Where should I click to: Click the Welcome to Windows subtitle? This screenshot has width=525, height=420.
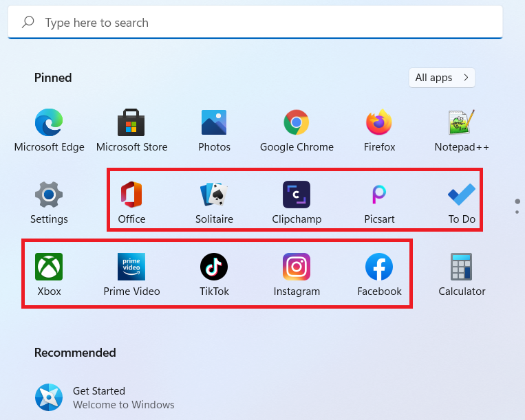click(124, 405)
